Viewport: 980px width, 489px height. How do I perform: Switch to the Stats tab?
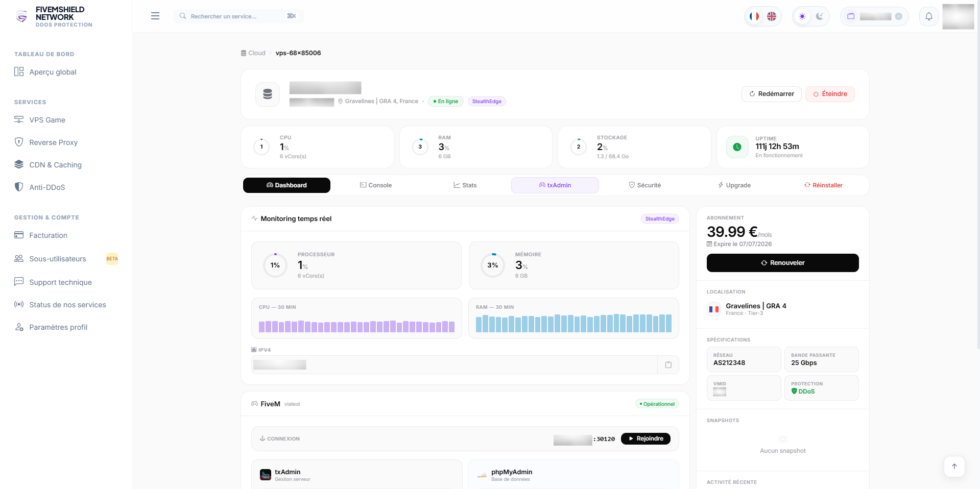pos(465,185)
